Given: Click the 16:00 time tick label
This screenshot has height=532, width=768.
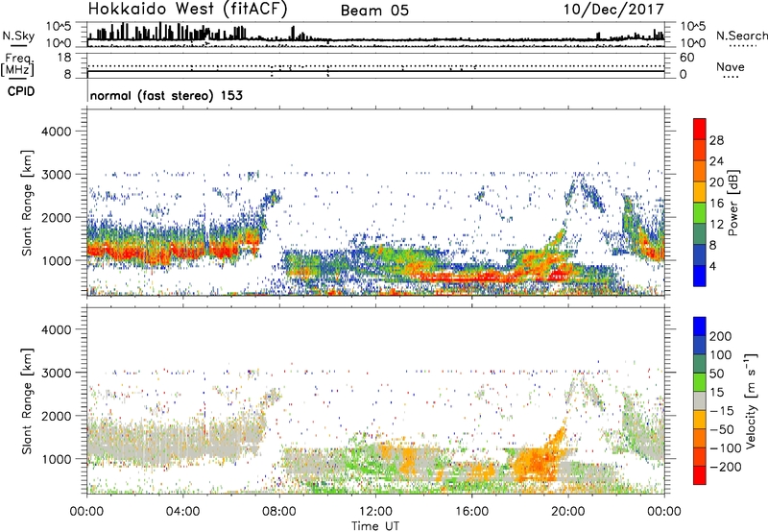Looking at the screenshot, I should (x=471, y=512).
